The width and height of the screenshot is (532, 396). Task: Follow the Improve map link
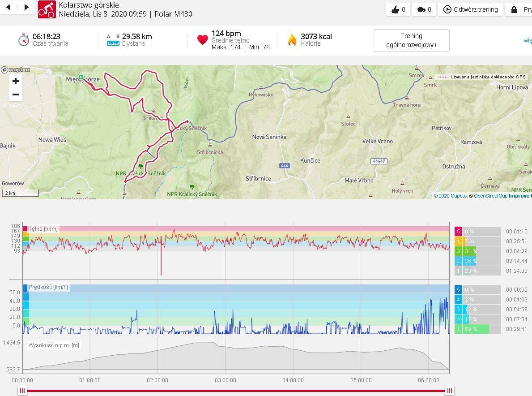click(x=519, y=196)
